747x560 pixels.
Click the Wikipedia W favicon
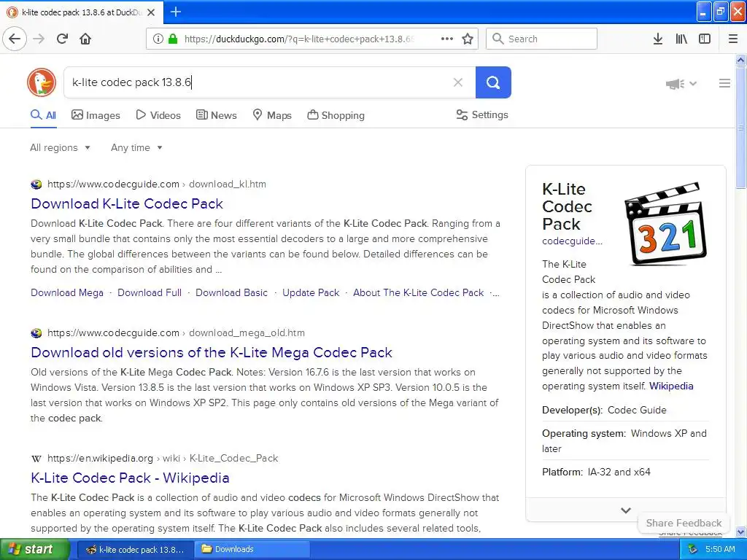coord(36,459)
